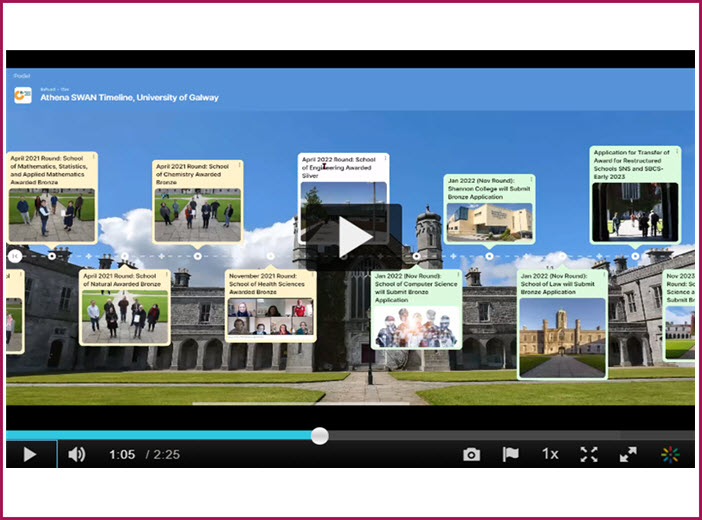Open options menu on Engineering card

click(385, 158)
